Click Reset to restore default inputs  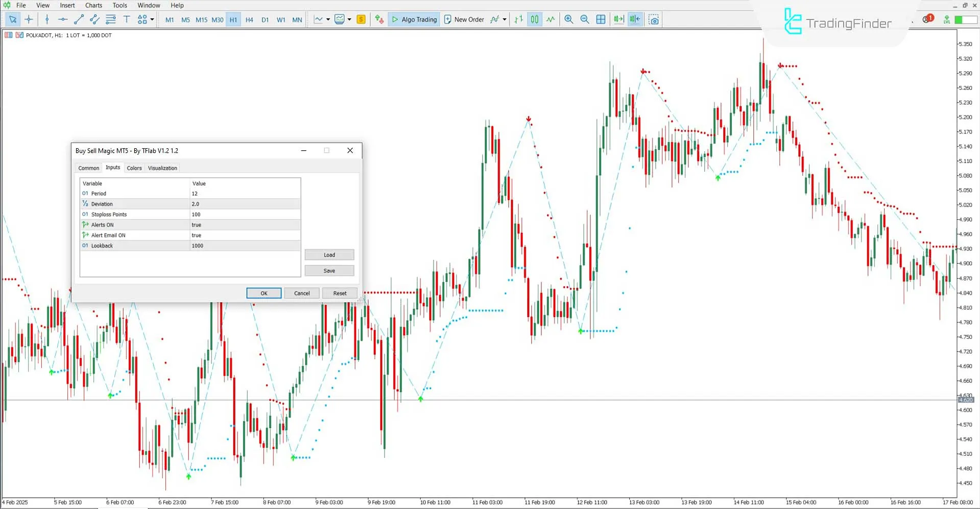tap(339, 293)
